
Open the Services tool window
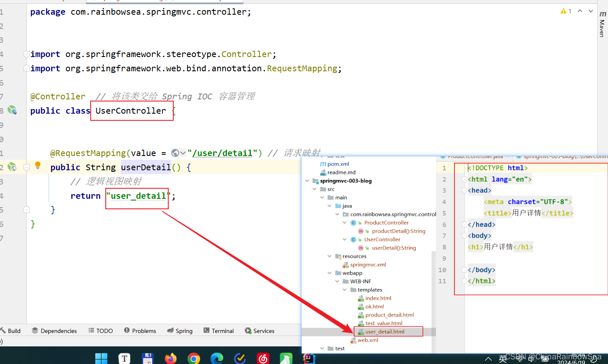tap(260, 331)
